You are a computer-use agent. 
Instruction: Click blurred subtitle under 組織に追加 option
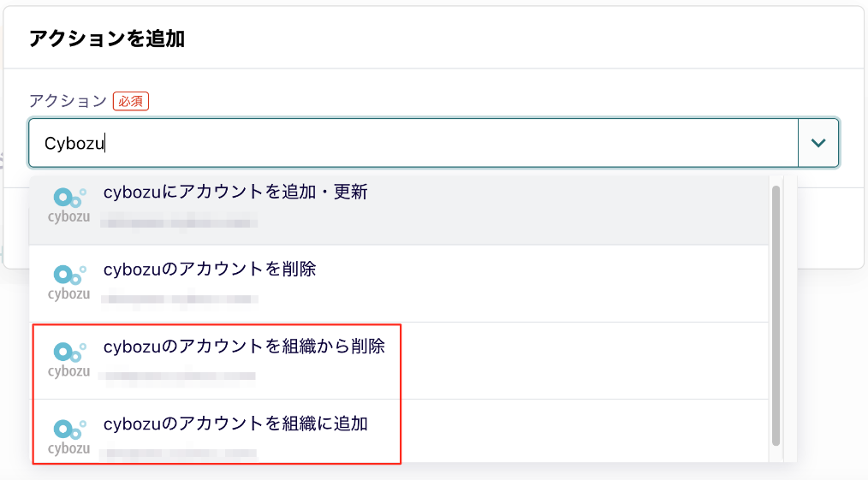[x=180, y=451]
